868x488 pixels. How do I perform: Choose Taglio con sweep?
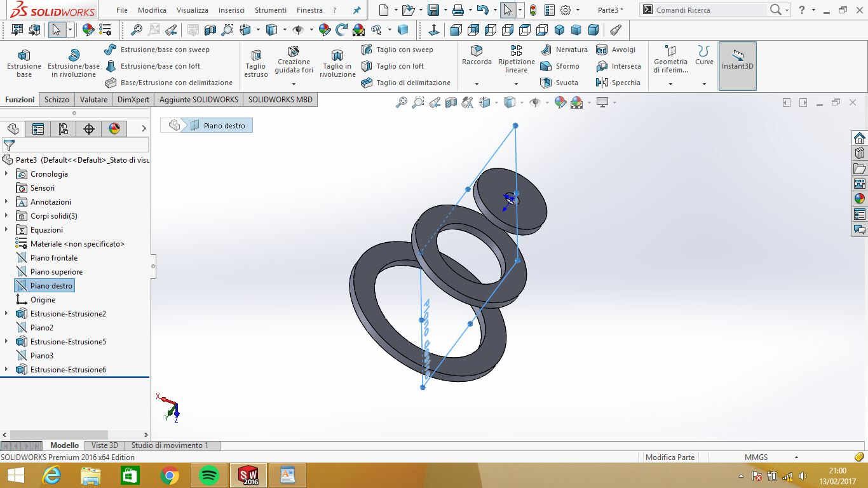point(397,50)
